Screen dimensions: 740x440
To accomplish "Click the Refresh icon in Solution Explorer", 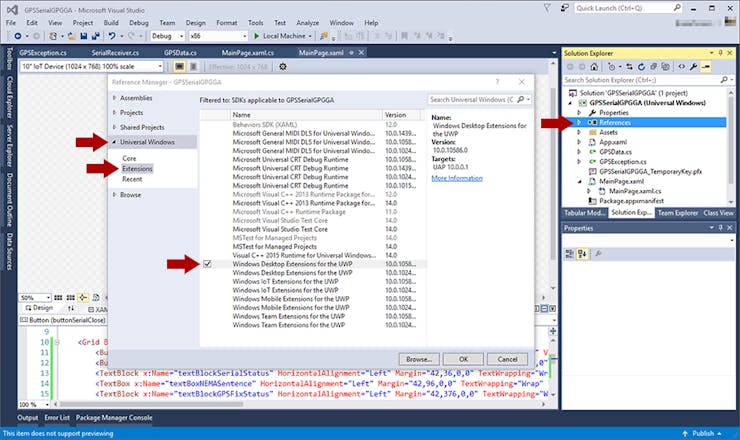I will (641, 67).
